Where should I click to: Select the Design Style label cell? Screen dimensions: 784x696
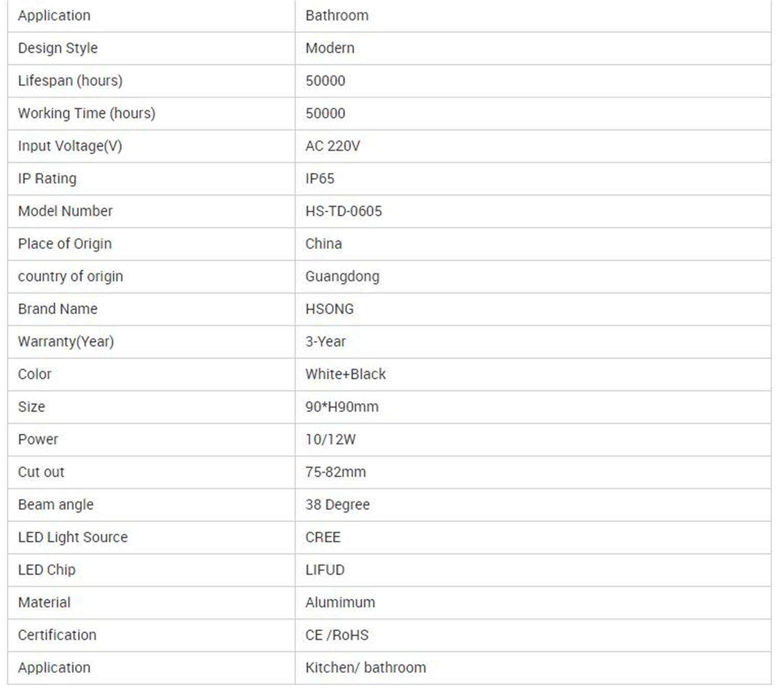152,48
